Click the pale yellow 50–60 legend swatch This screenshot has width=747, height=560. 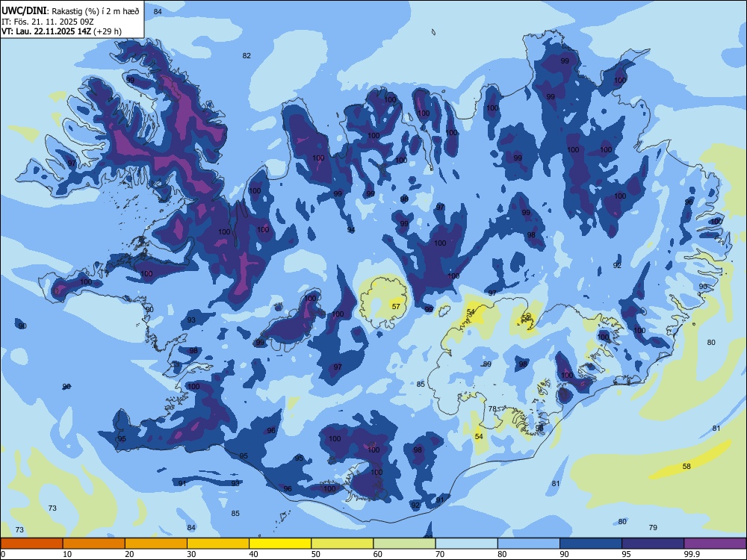point(343,544)
